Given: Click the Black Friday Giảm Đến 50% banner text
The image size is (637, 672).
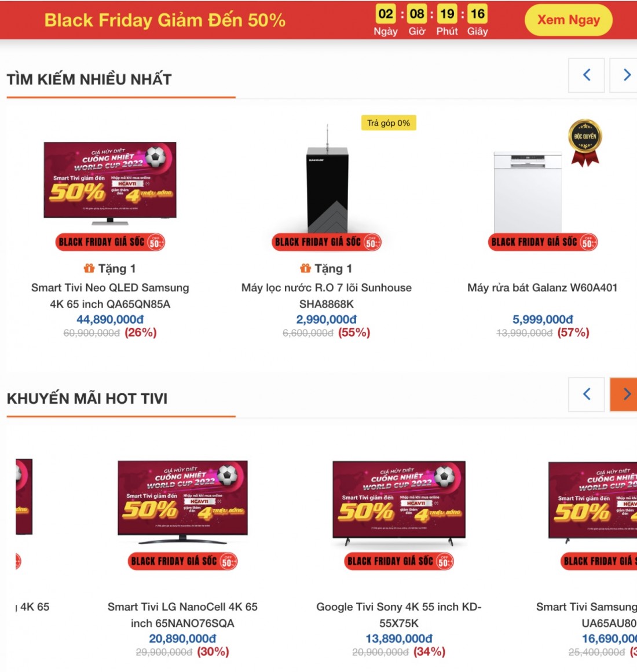Looking at the screenshot, I should pos(165,20).
